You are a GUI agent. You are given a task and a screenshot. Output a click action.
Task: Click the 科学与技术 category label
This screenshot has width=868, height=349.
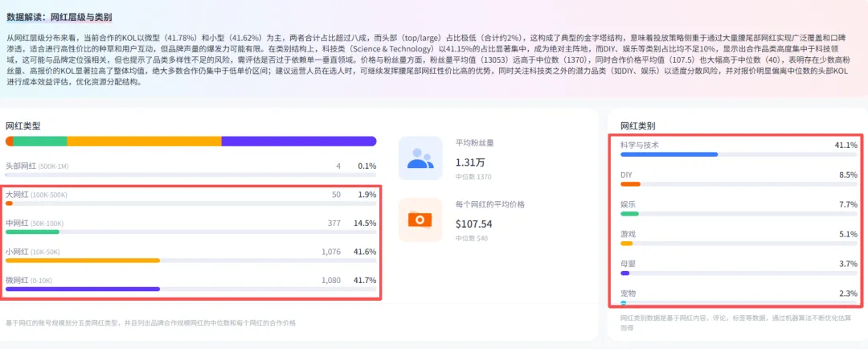pos(640,145)
